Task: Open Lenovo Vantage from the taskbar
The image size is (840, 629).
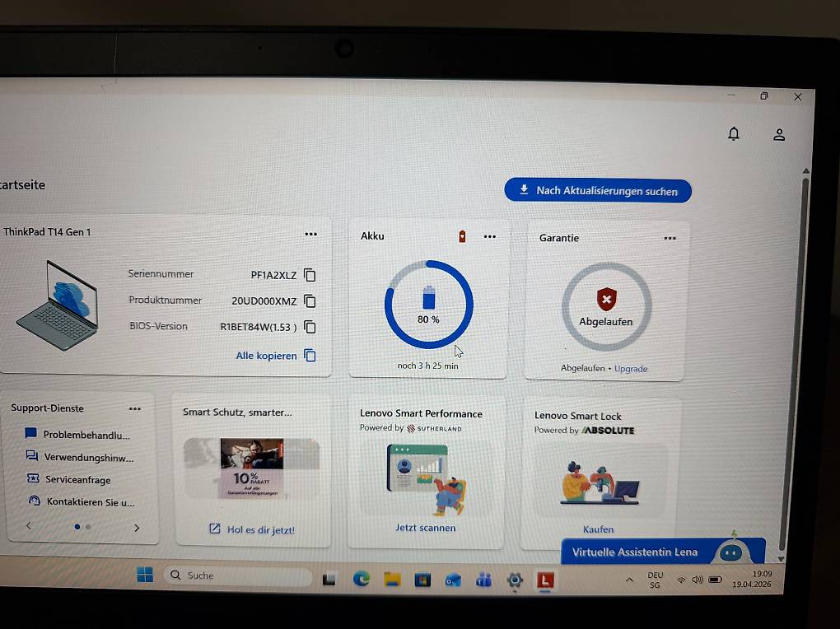Action: (x=544, y=580)
